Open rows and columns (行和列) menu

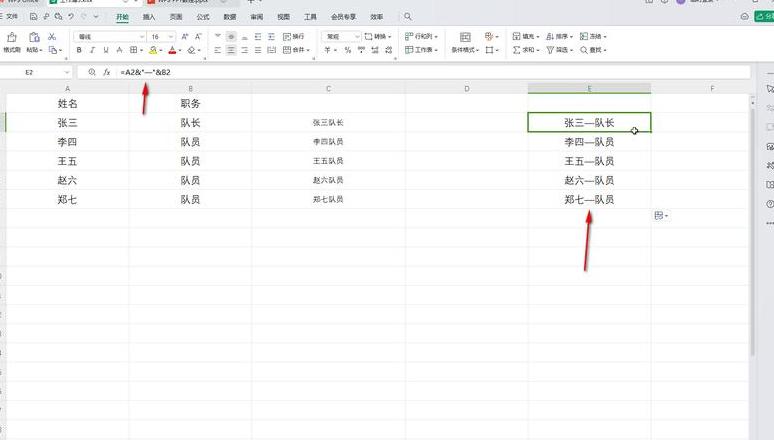[421, 37]
